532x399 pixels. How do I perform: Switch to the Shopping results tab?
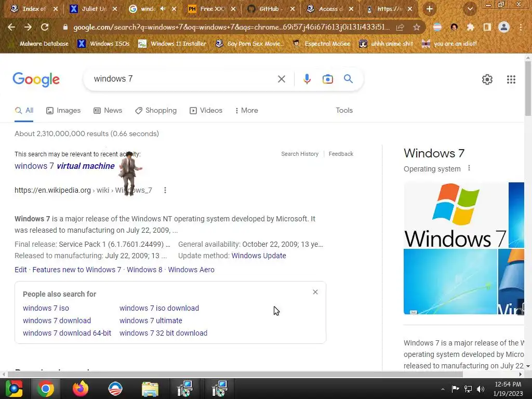pos(156,111)
